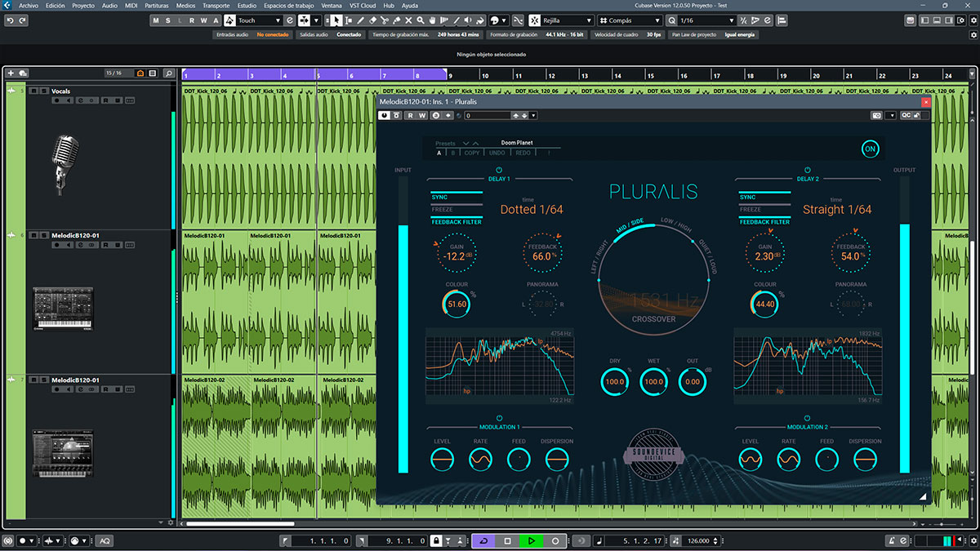The image size is (980, 551).
Task: Open the Archivo menu
Action: click(x=29, y=5)
